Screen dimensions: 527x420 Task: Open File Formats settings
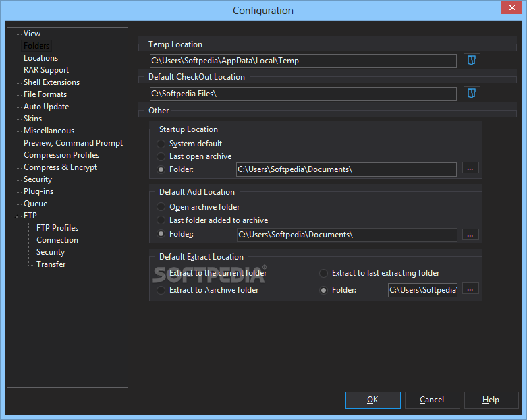pyautogui.click(x=45, y=94)
